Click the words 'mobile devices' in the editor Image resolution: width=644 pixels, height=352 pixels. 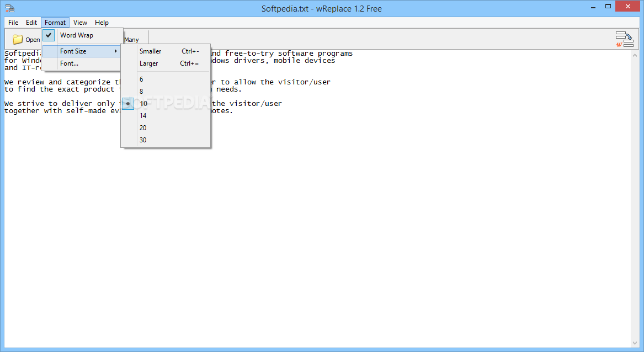[304, 61]
